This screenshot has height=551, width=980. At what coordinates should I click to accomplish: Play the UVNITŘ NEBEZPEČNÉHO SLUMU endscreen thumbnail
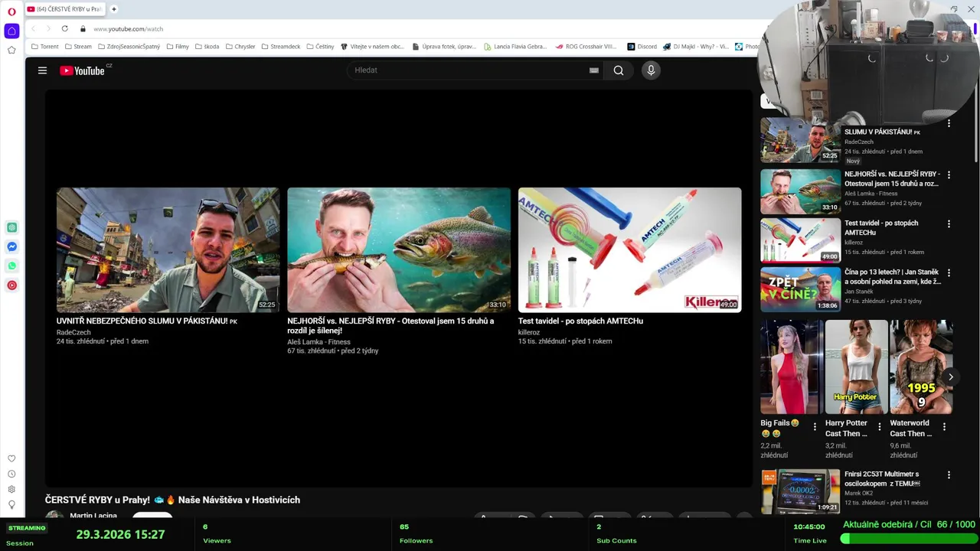point(168,249)
